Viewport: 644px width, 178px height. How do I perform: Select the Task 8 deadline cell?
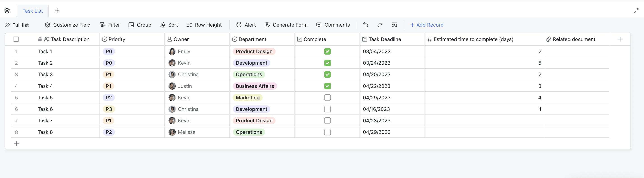coord(392,132)
